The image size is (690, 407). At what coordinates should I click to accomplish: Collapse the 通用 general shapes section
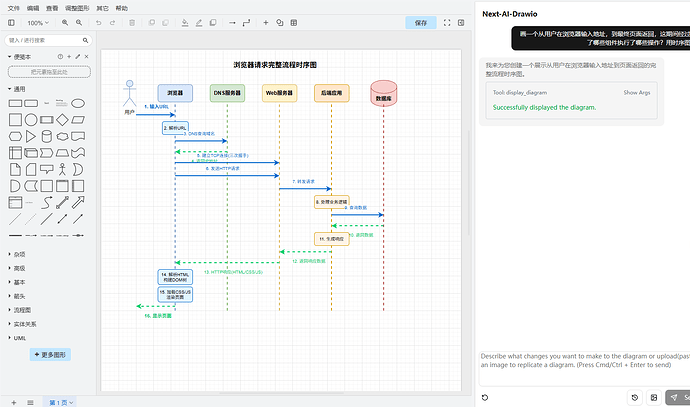click(17, 89)
